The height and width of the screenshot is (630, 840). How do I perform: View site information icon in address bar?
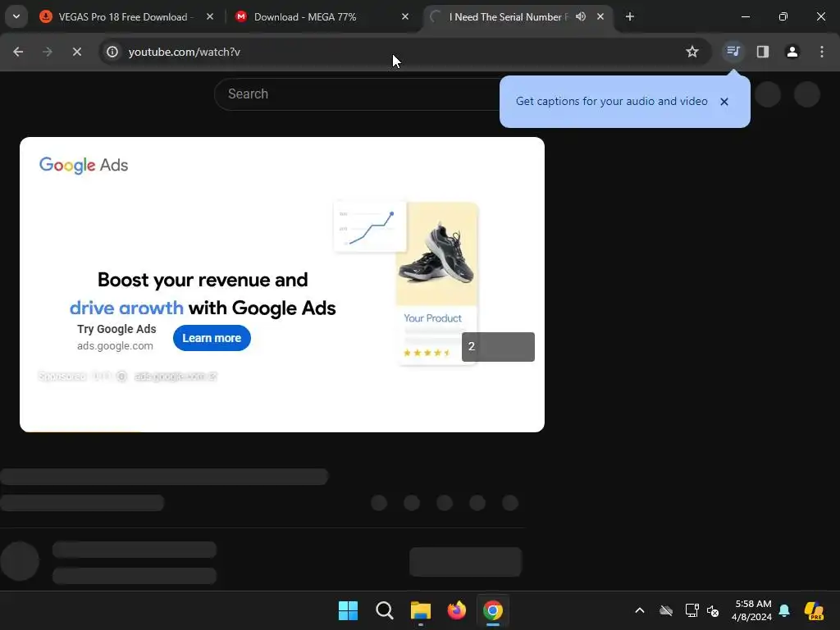pos(112,52)
